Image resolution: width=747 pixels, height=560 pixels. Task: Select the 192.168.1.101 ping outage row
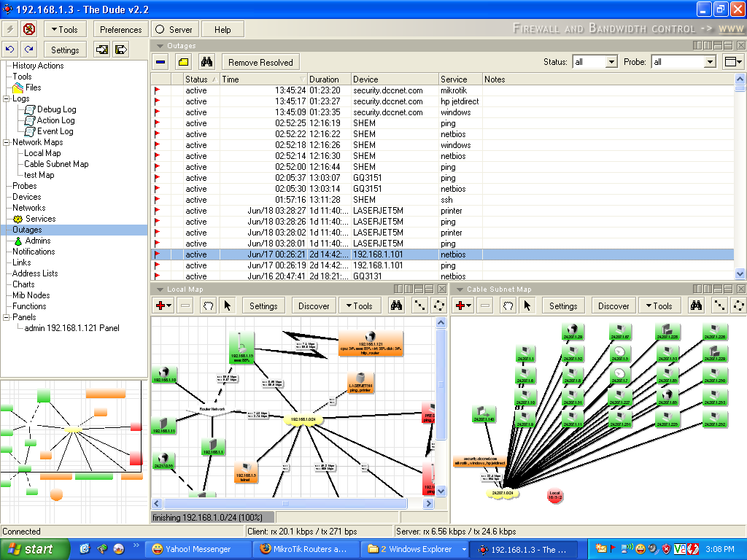pyautogui.click(x=443, y=265)
